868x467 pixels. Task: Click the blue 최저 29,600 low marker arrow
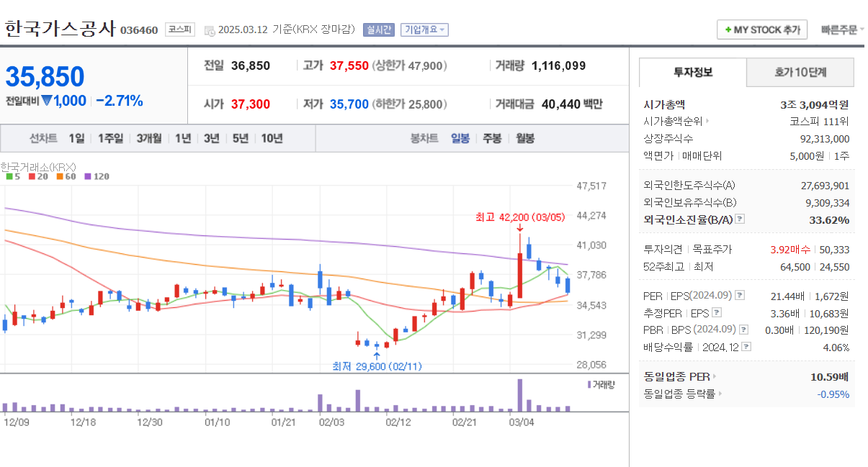pos(377,355)
